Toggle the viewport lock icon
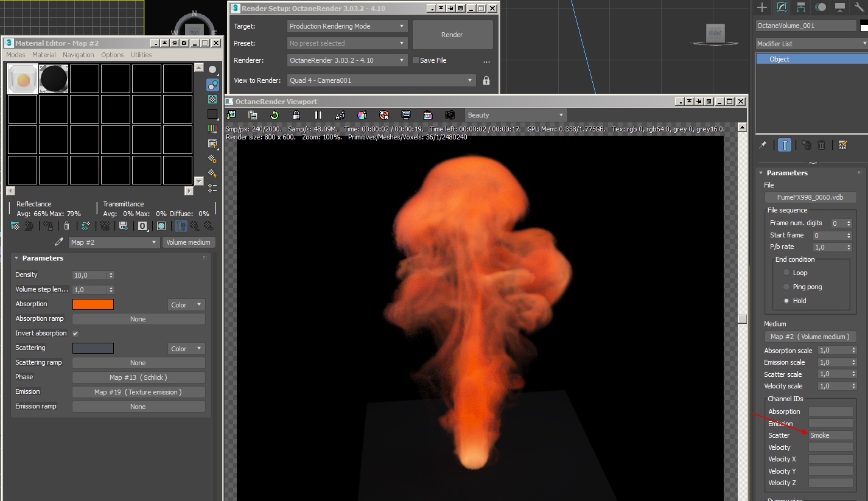This screenshot has width=868, height=501. click(x=296, y=115)
